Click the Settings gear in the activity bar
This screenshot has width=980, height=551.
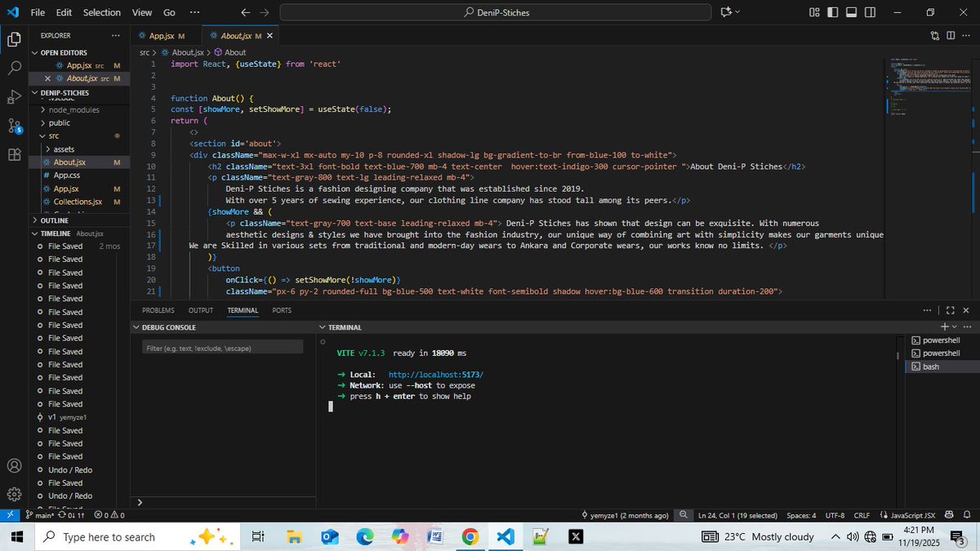[x=13, y=494]
